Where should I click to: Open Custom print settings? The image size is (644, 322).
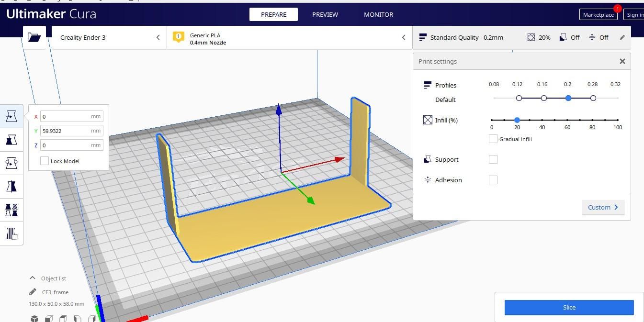pyautogui.click(x=603, y=207)
